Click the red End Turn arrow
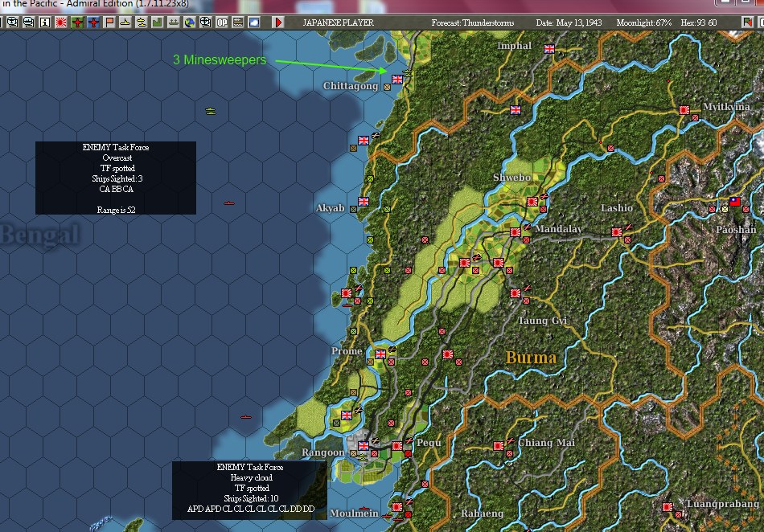Viewport: 764px width, 532px height. (x=277, y=23)
